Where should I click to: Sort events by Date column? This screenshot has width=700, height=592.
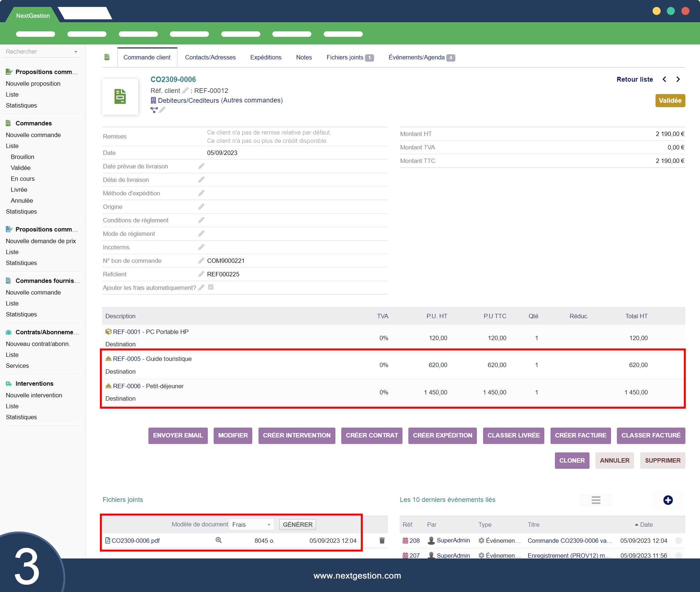coord(646,525)
